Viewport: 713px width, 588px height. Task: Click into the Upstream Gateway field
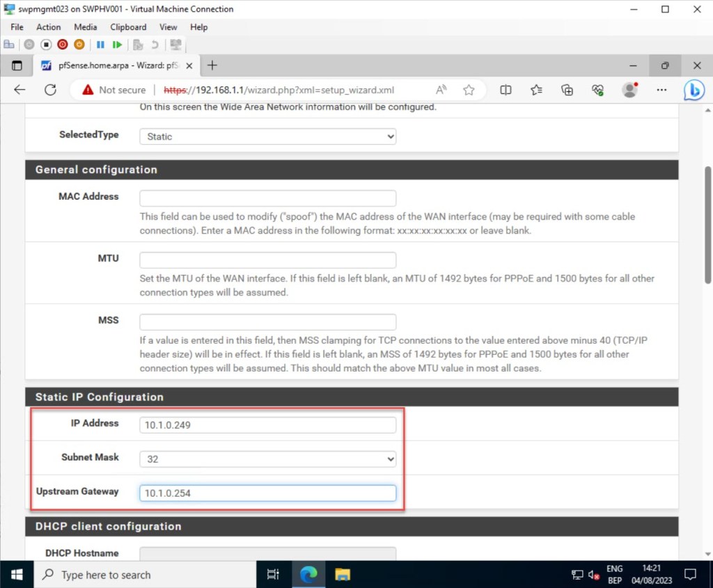click(267, 493)
